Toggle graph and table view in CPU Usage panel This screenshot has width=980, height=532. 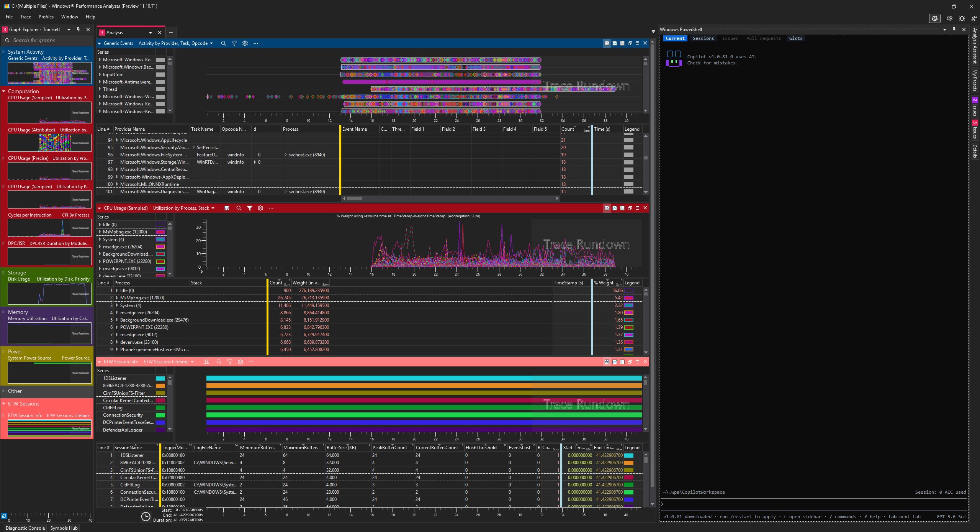coord(607,208)
